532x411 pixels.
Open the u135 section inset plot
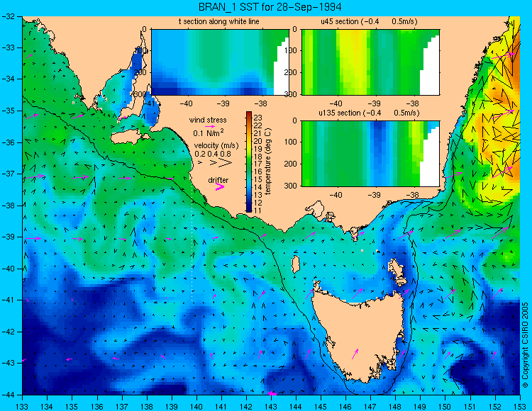coord(370,154)
